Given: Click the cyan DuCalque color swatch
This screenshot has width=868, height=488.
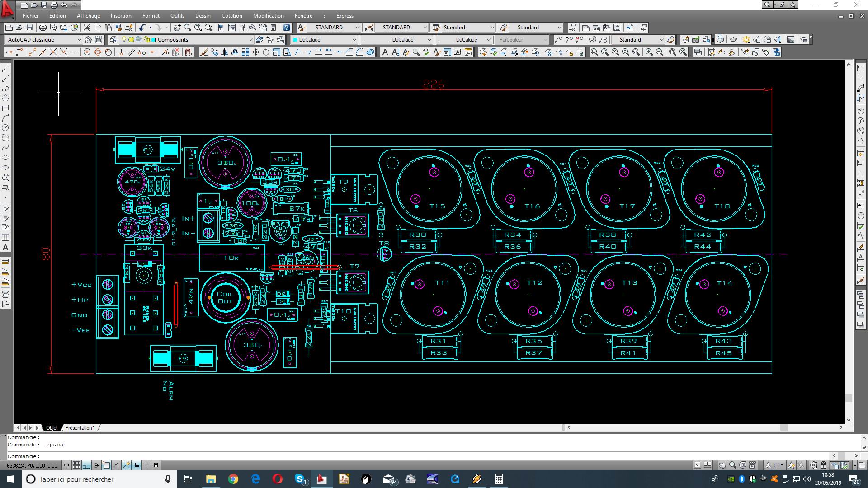Looking at the screenshot, I should (295, 40).
